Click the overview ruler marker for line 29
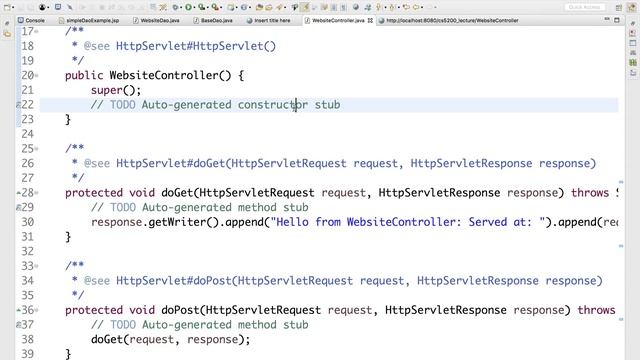Image resolution: width=640 pixels, height=360 pixels. click(x=621, y=246)
